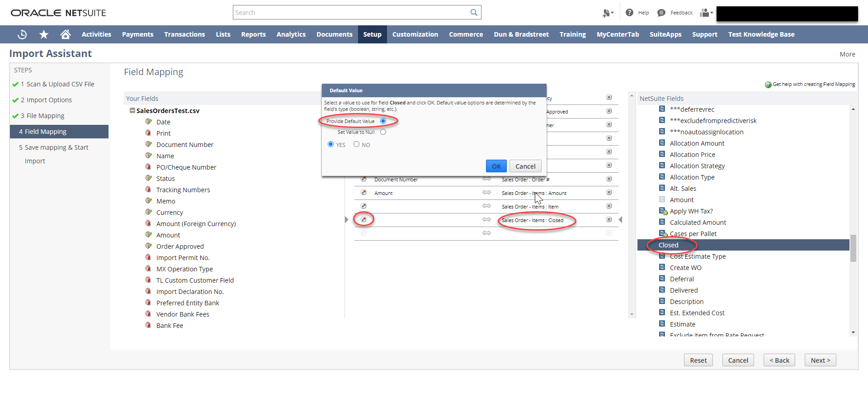Select the Tracking Numbers field
Viewport: 868px width, 398px height.
point(183,190)
